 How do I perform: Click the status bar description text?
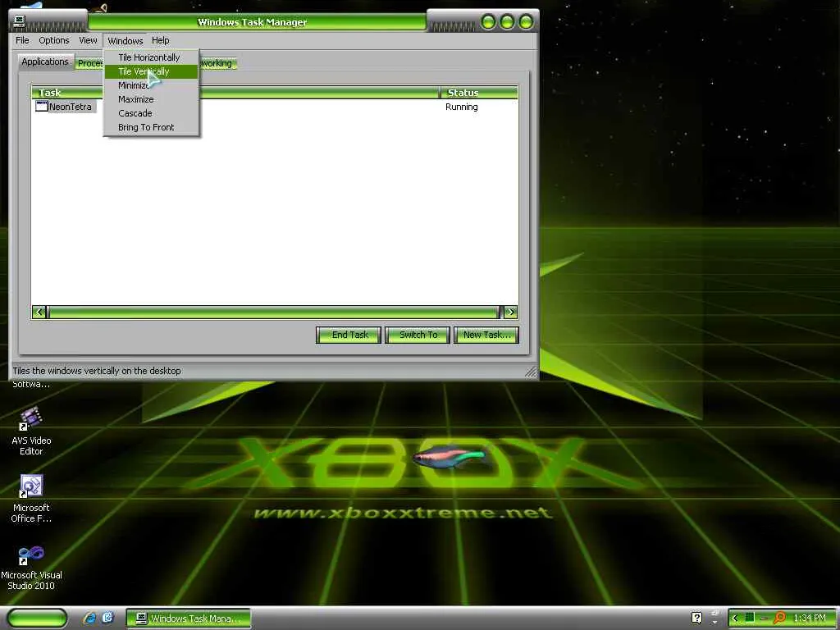pyautogui.click(x=97, y=371)
